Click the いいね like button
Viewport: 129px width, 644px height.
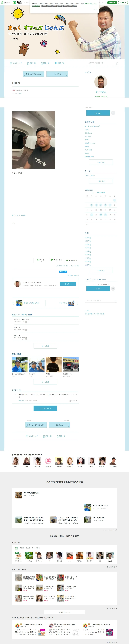click(41, 260)
